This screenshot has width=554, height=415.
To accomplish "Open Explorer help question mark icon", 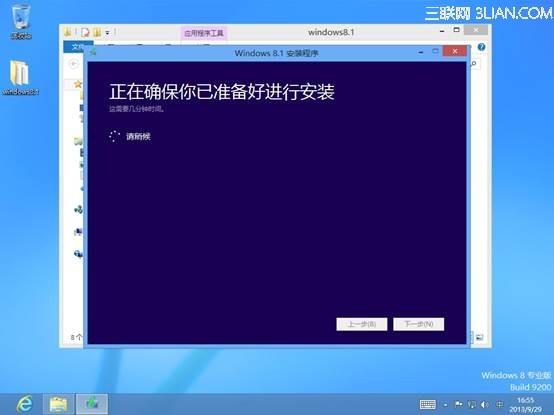I will point(481,47).
